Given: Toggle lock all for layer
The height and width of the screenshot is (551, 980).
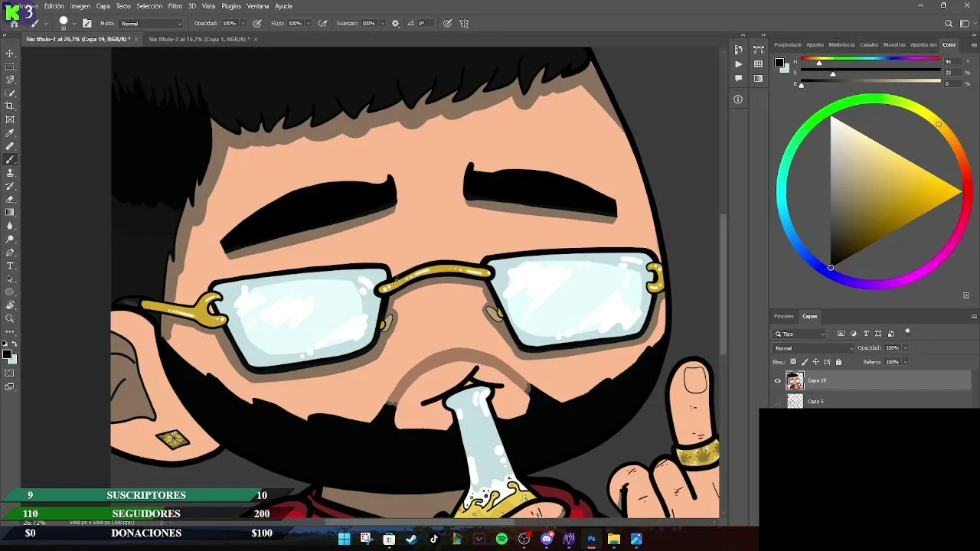Looking at the screenshot, I should [838, 362].
